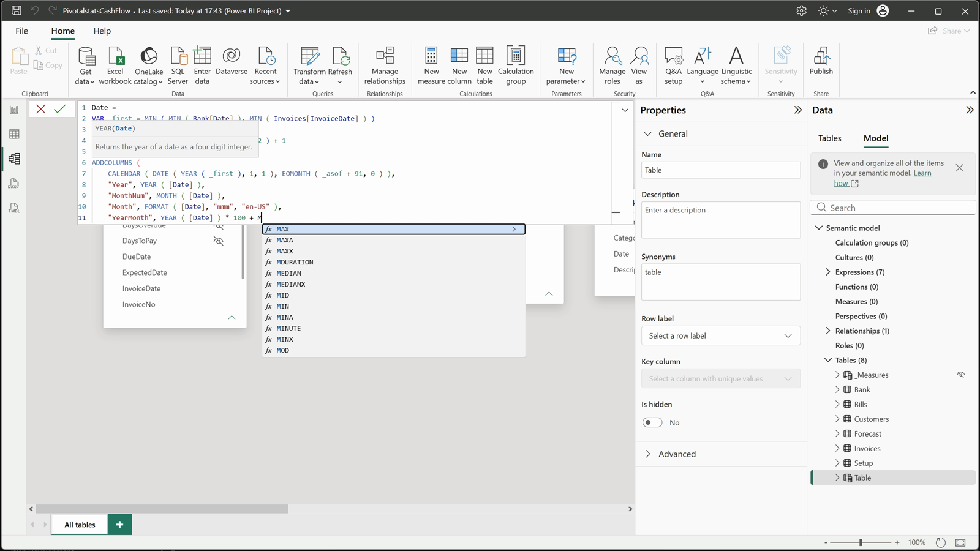Open the Get data menu
Viewport: 980px width, 551px height.
click(x=85, y=66)
